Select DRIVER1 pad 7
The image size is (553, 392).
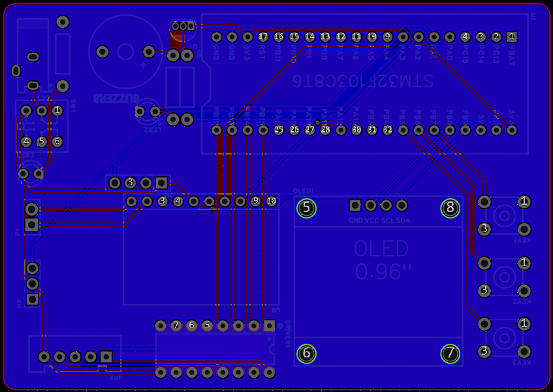[176, 325]
